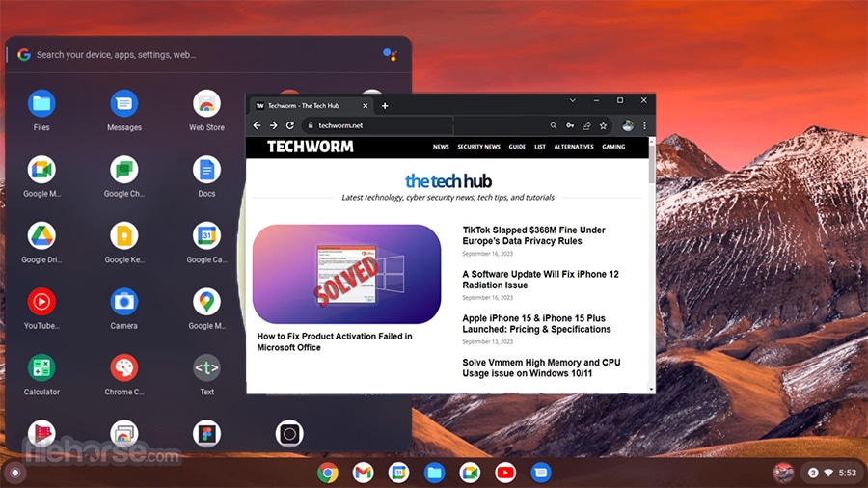
Task: Launch the Docs app
Action: tap(206, 170)
